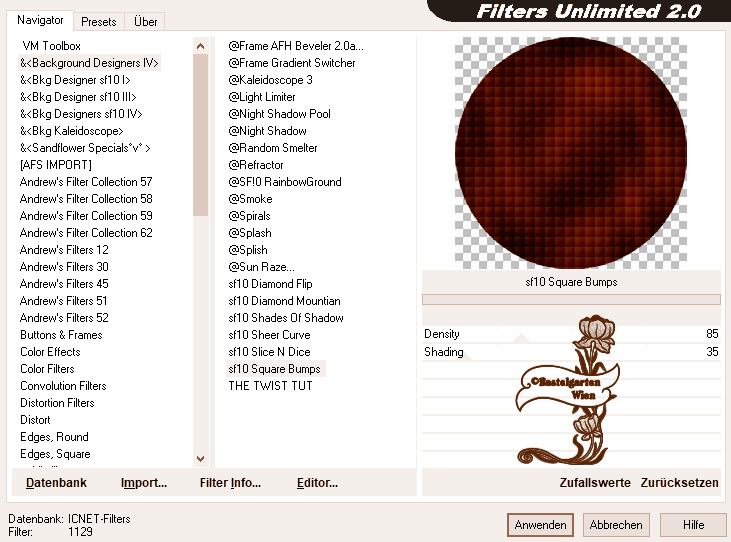Select Andrew's Filter Collection 62
The height and width of the screenshot is (542, 731).
(86, 233)
